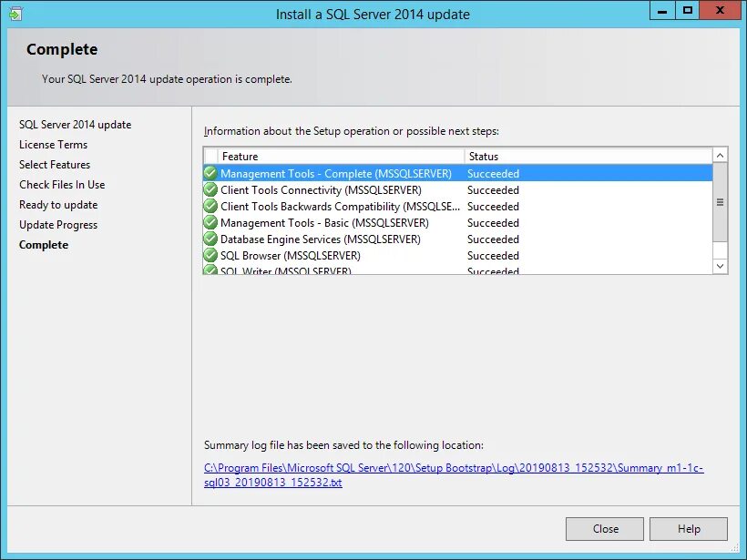Select SQL Browser (MSSQLSERVER) row
The height and width of the screenshot is (560, 747).
pos(458,256)
